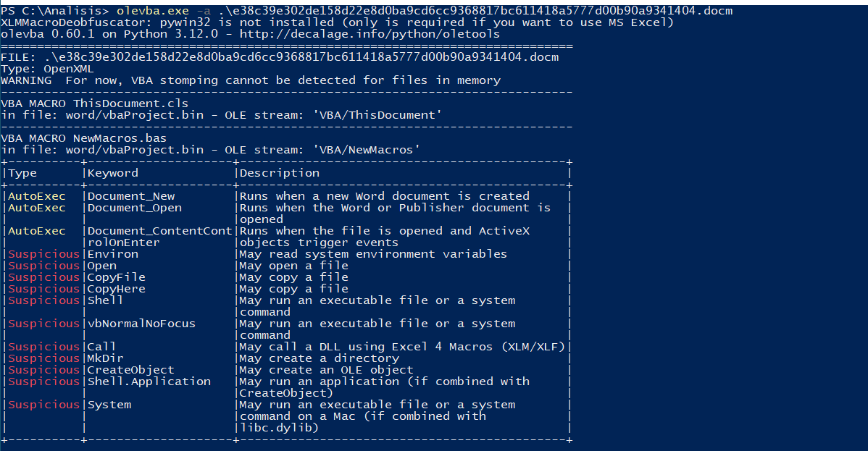Viewport: 868px width, 451px height.
Task: Click the Document_New keyword entry
Action: (x=130, y=196)
